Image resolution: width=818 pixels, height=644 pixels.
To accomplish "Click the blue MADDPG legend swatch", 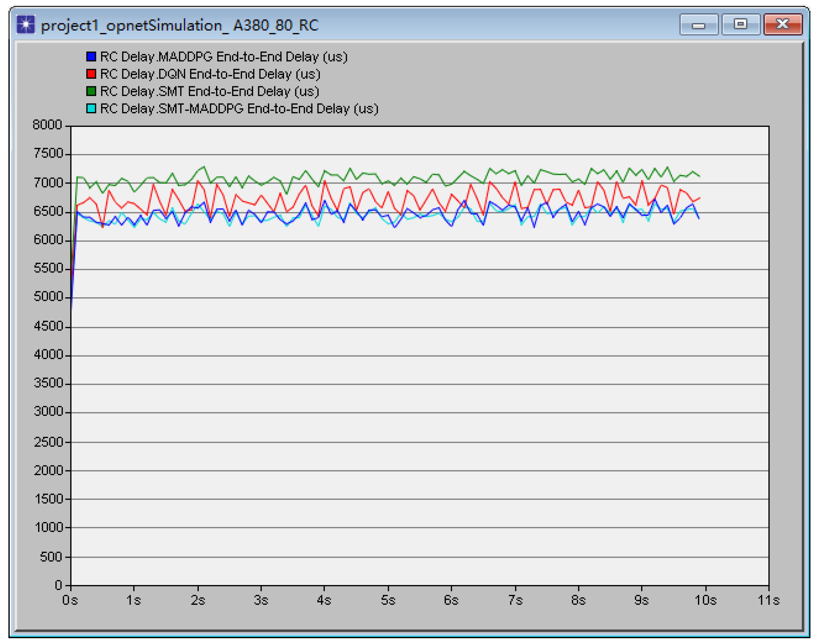I will (x=91, y=57).
